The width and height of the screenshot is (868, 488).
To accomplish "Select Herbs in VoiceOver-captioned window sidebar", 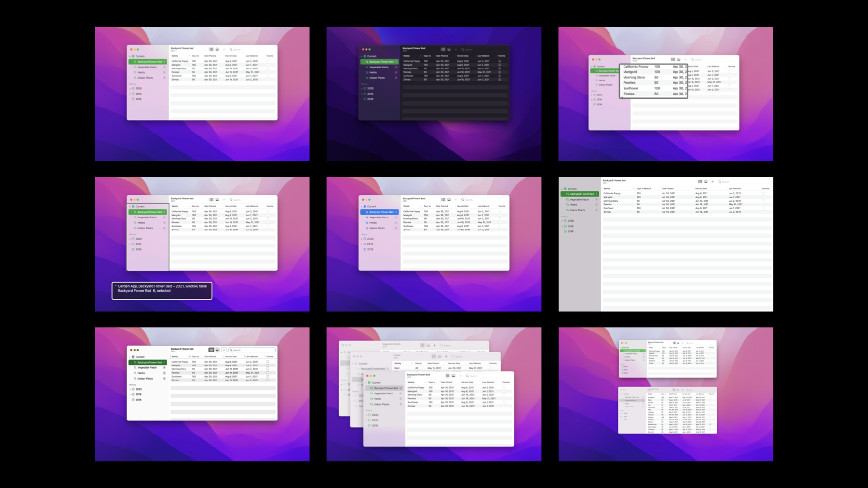I will [x=148, y=223].
